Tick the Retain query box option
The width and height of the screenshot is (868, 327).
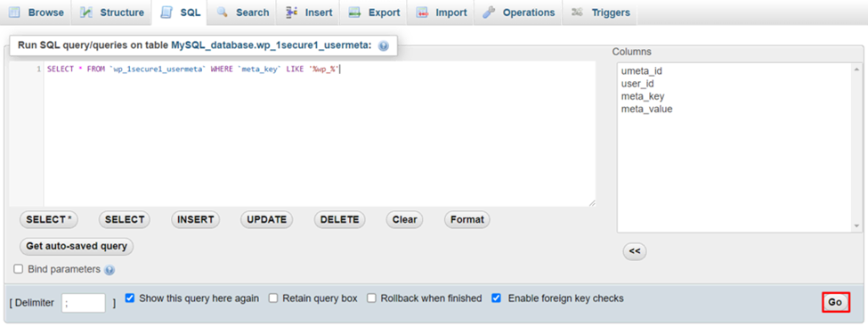coord(273,298)
